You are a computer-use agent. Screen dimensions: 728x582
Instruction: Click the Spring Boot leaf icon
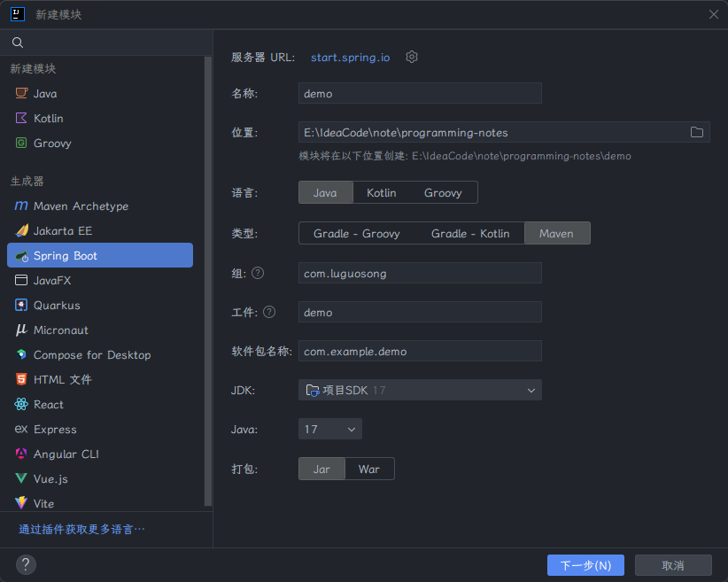pos(21,255)
